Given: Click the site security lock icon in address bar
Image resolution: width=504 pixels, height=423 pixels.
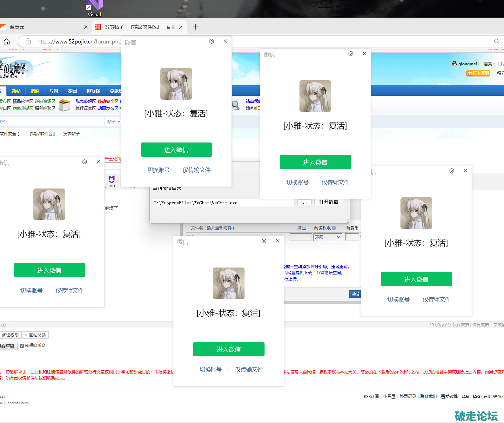Looking at the screenshot, I should [x=28, y=42].
